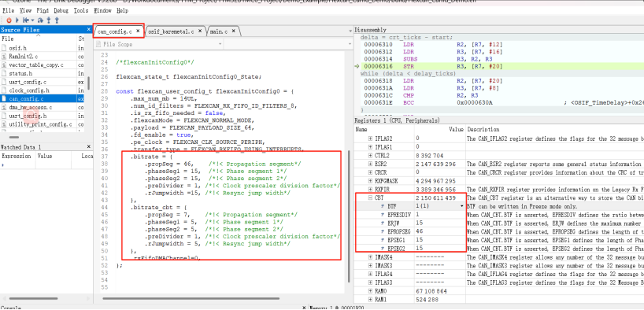
Task: Click the Reset target toolbar icon
Action: pos(26,20)
